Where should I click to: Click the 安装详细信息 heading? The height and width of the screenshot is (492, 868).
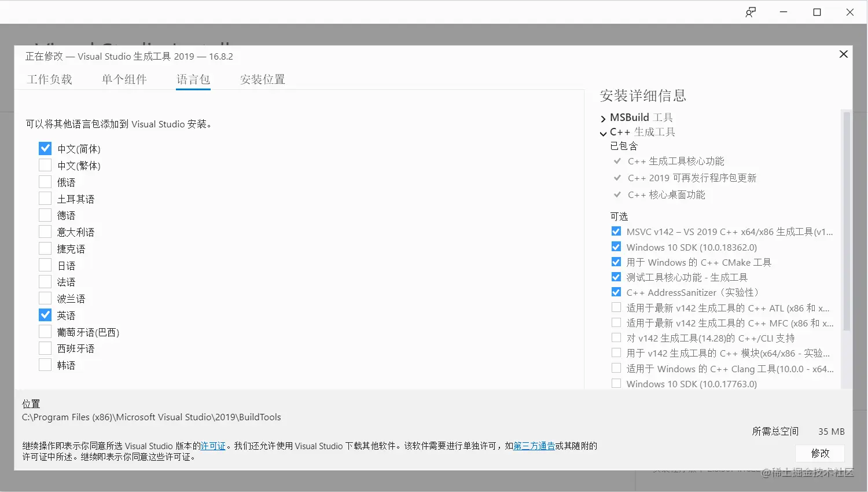[x=643, y=96]
